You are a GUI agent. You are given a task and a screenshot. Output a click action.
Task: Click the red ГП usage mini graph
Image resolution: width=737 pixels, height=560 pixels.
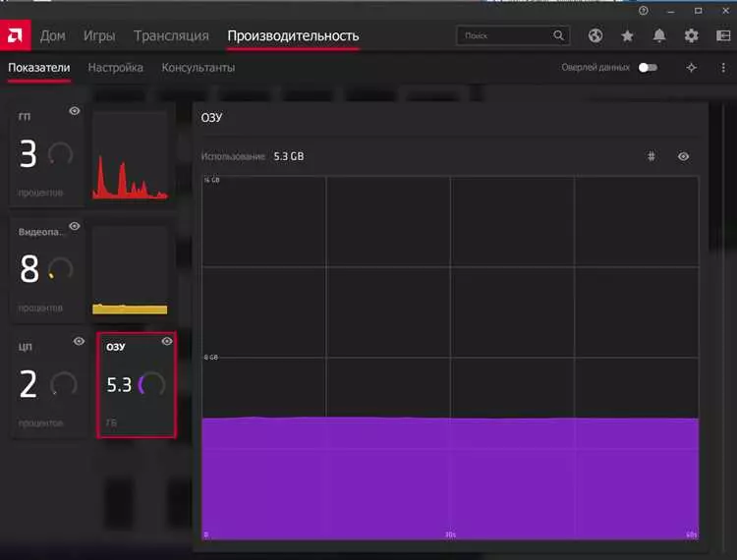click(x=130, y=156)
